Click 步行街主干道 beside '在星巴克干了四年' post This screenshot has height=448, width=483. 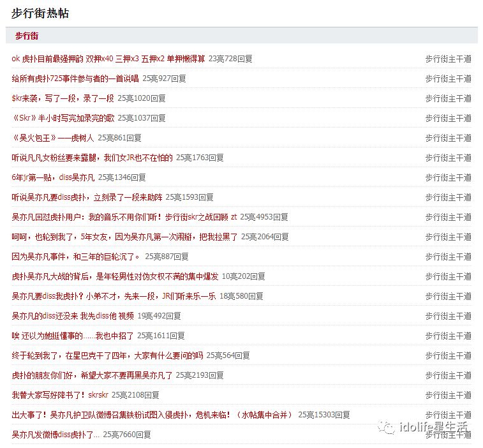pos(448,355)
